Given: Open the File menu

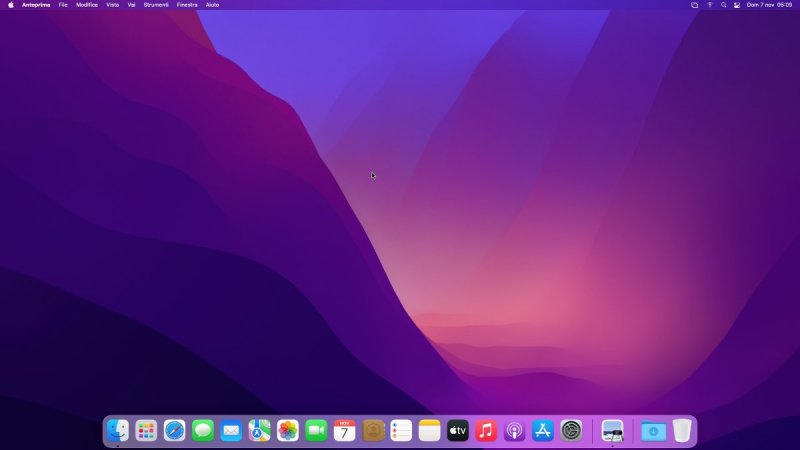Looking at the screenshot, I should tap(63, 5).
